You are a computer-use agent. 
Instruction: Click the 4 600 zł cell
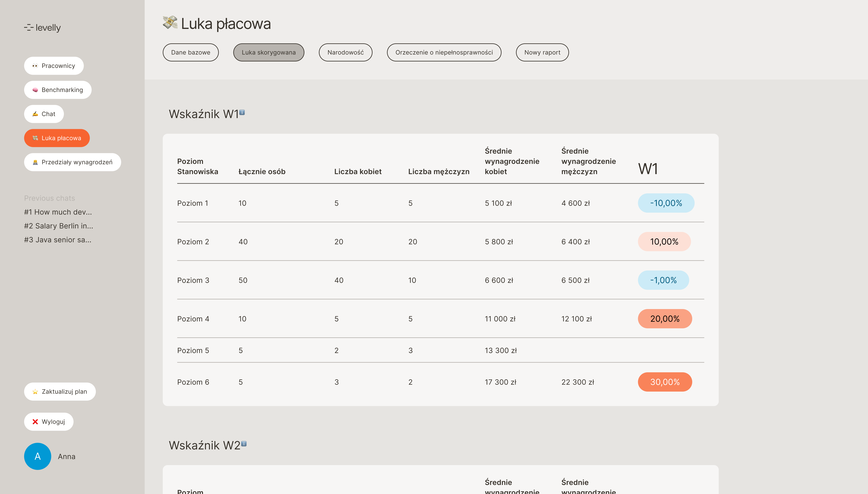tap(575, 203)
